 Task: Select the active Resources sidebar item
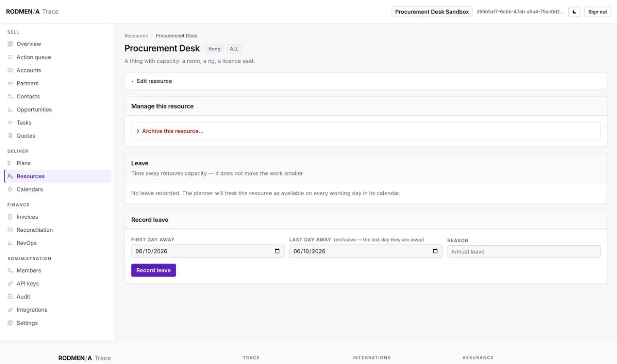[x=57, y=176]
